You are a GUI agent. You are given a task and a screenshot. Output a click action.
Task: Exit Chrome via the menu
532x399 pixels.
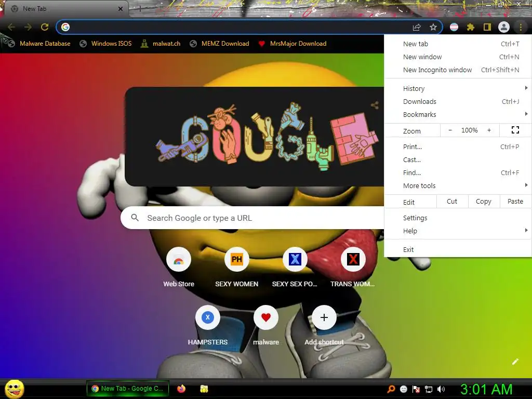point(458,250)
